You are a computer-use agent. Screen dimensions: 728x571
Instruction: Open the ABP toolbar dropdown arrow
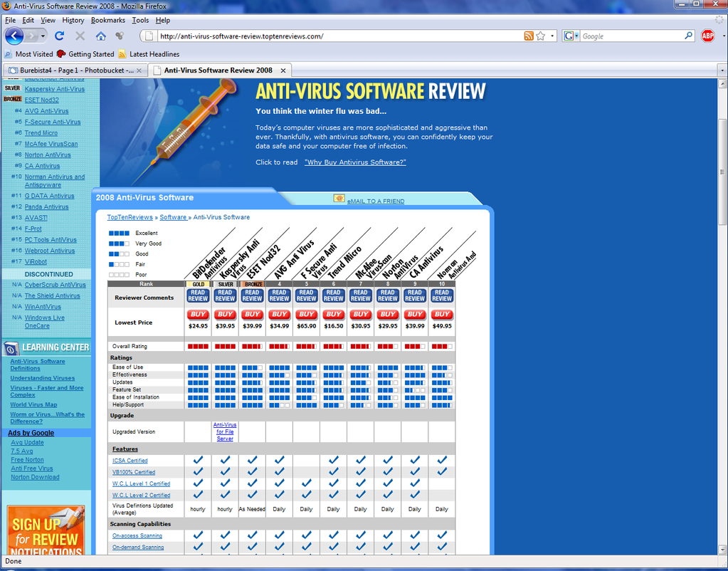pos(723,36)
